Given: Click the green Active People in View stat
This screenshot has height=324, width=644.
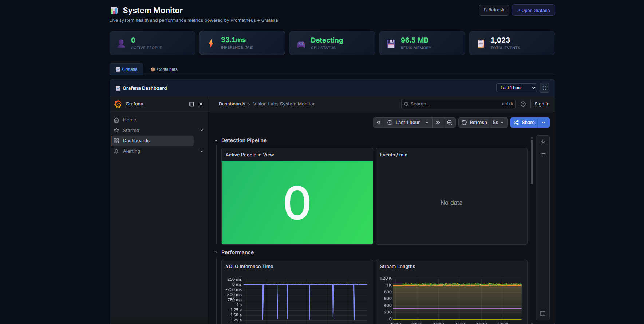Looking at the screenshot, I should [x=297, y=203].
